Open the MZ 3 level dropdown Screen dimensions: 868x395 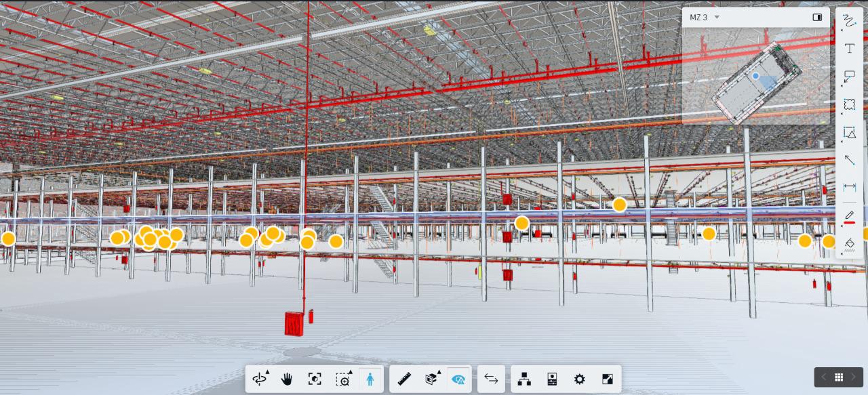coord(705,18)
